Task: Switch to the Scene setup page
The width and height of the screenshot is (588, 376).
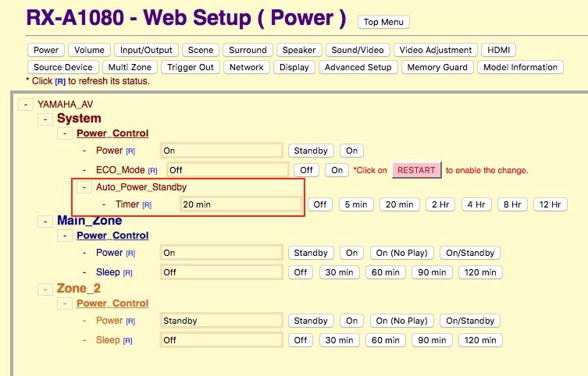Action: pos(201,50)
